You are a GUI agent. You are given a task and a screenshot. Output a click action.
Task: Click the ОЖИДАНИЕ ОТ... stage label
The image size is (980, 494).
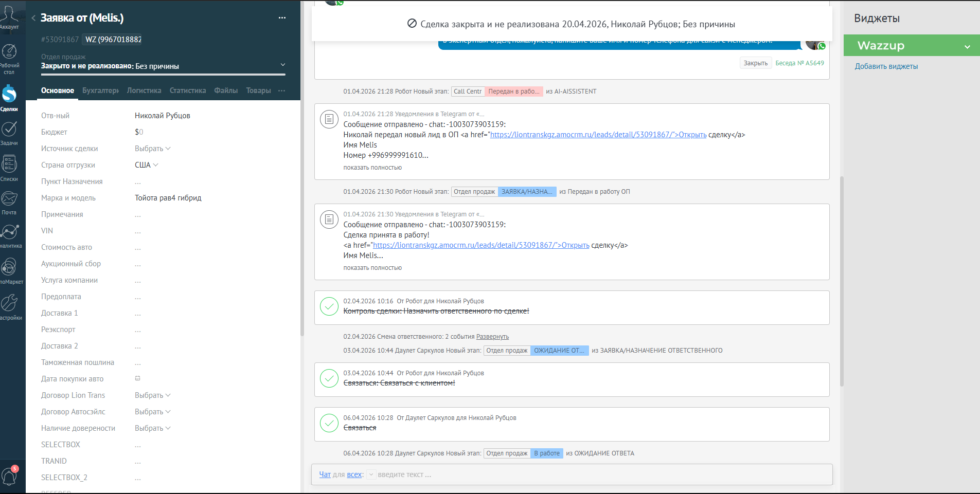click(x=559, y=351)
